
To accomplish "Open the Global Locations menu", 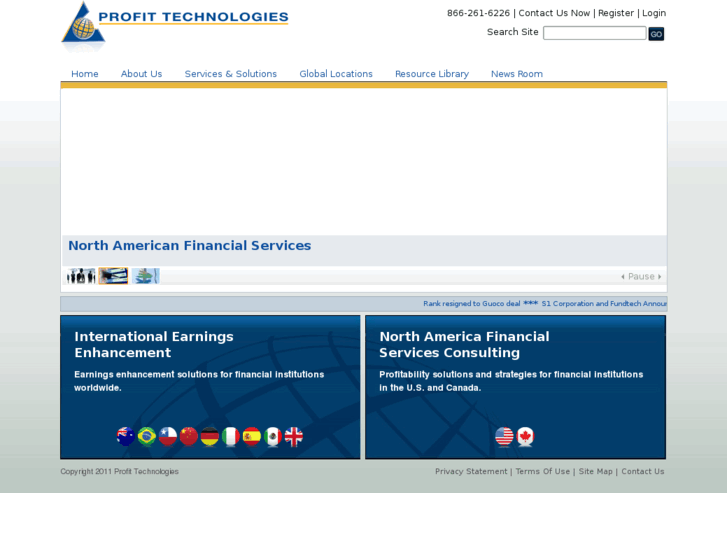I will [336, 74].
